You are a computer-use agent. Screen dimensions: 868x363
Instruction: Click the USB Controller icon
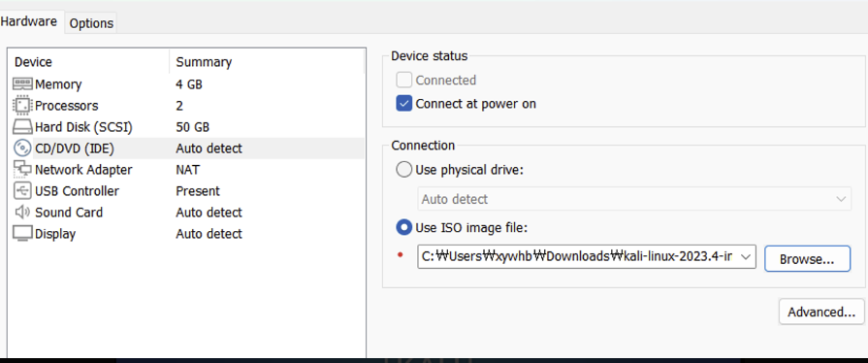tap(22, 190)
